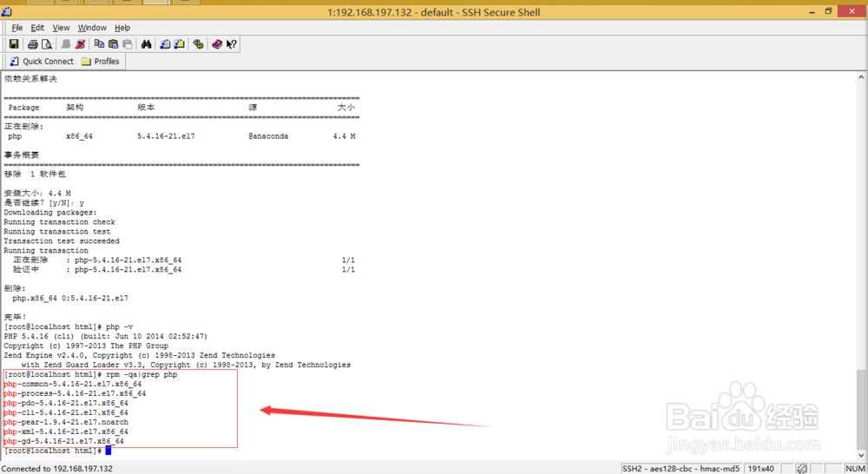Viewport: 868px width, 474px height.
Task: Click the '[y/N]: y' prompt line
Action: tap(44, 202)
